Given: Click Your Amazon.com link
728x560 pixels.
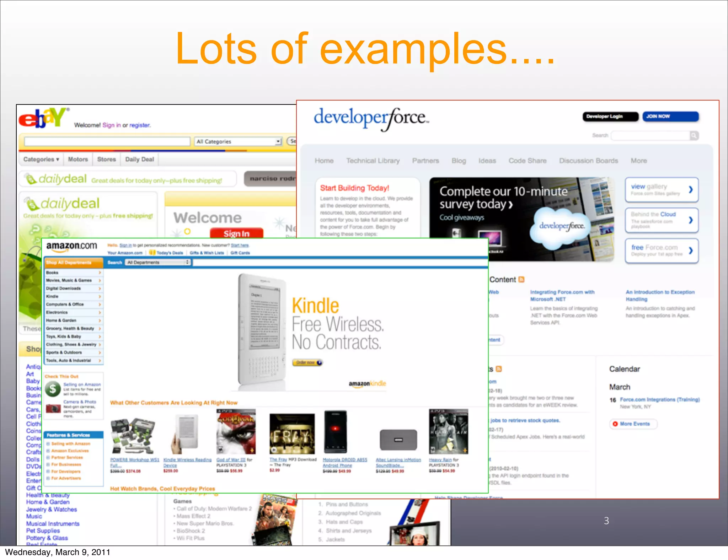Looking at the screenshot, I should click(125, 253).
